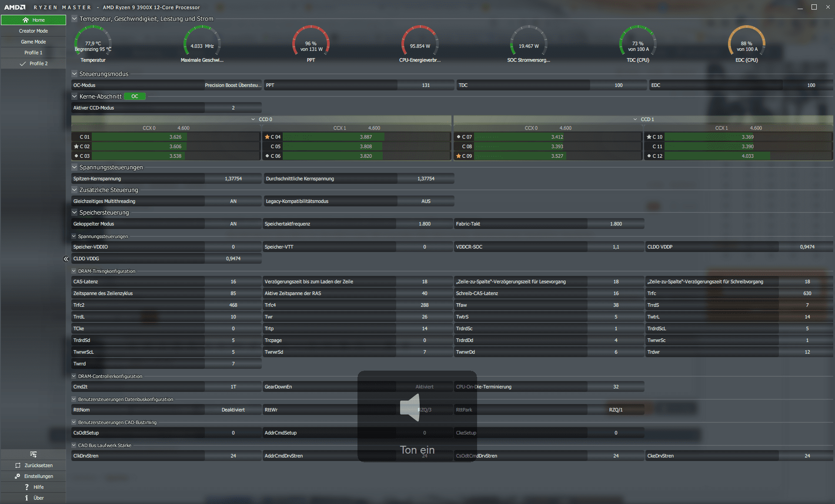835x504 pixels.
Task: Collapse the DRAM-Timingkonfiguration section
Action: (74, 271)
